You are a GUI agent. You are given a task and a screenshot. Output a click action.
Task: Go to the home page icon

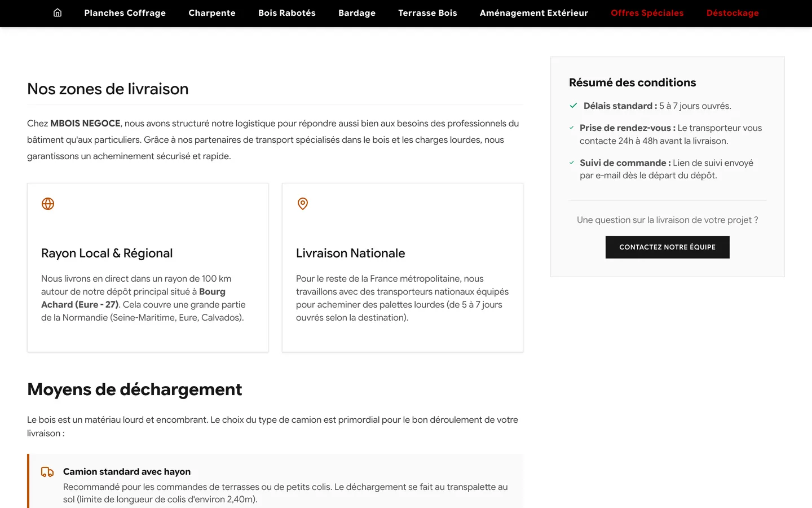pyautogui.click(x=58, y=12)
